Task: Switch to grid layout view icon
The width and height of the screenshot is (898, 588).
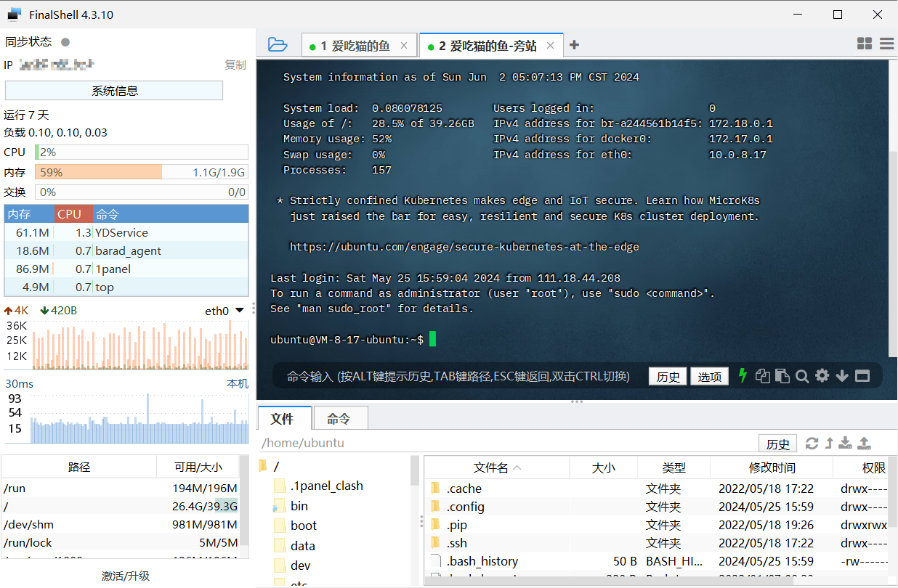Action: 864,44
